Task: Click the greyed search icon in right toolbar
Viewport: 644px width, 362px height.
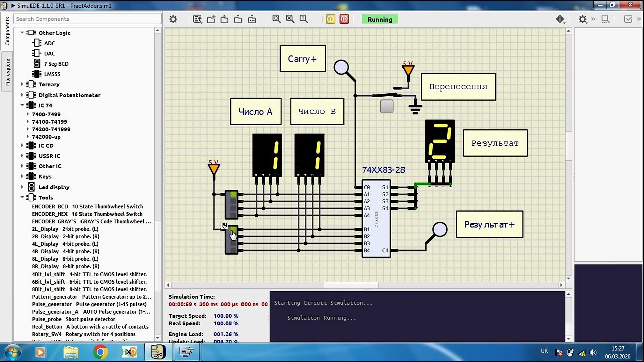Action: pyautogui.click(x=606, y=19)
